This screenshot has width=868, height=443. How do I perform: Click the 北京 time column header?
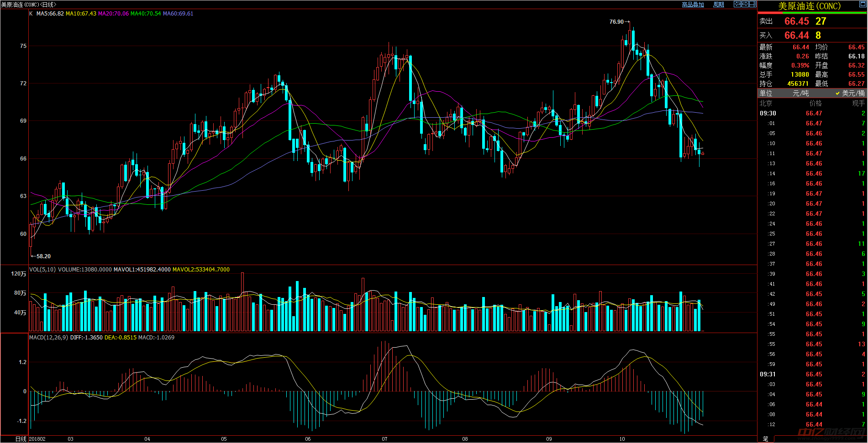766,103
